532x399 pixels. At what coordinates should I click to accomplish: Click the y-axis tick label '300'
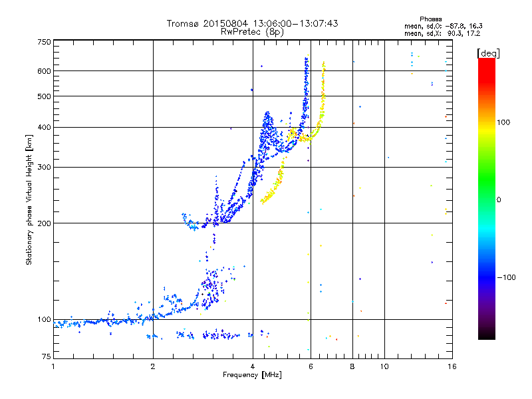click(45, 167)
